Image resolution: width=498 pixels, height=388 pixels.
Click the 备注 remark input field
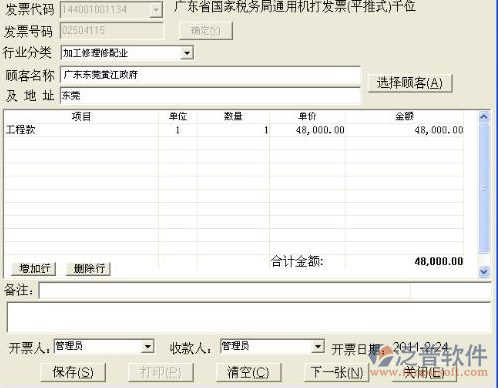pyautogui.click(x=225, y=291)
